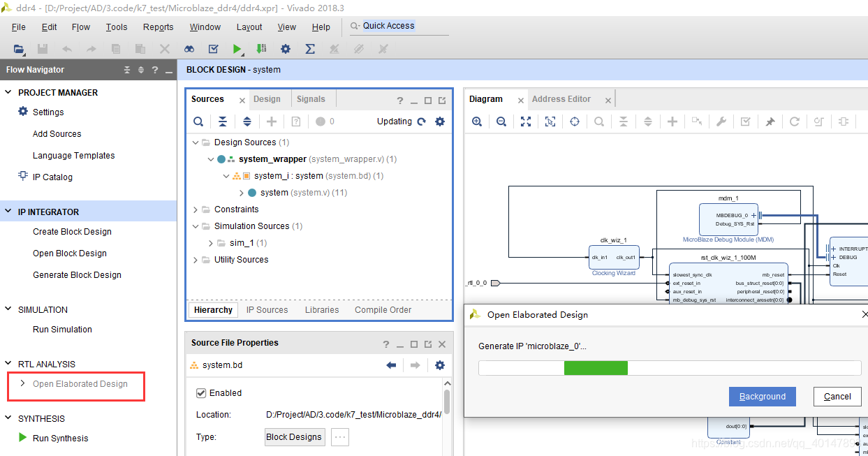Search in Sources panel toolbar
This screenshot has width=868, height=456.
click(198, 122)
